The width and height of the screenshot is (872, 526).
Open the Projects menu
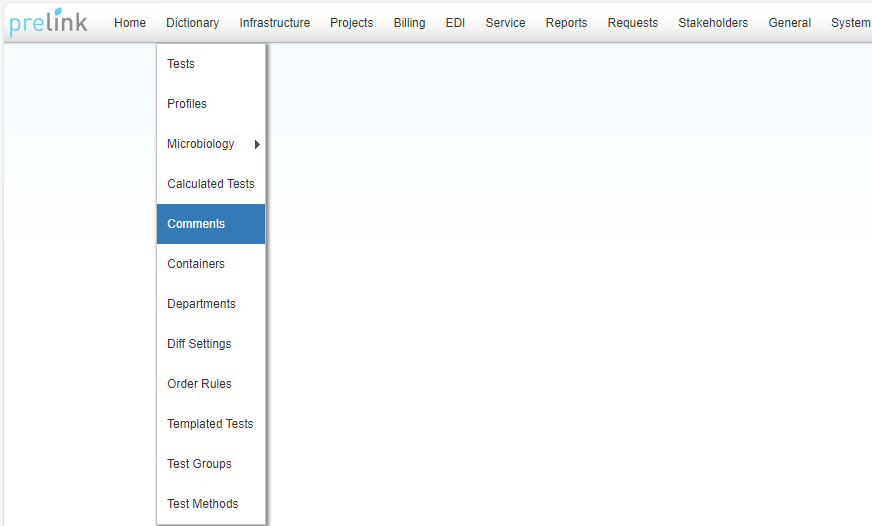351,23
